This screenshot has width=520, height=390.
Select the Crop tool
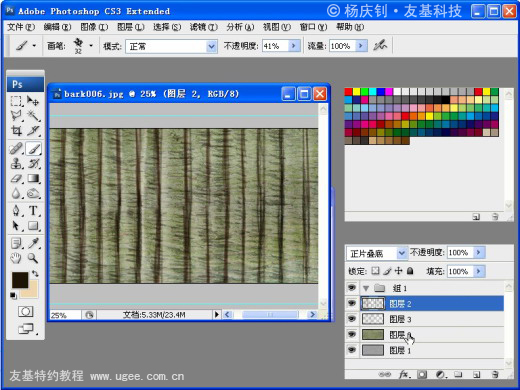[16, 130]
